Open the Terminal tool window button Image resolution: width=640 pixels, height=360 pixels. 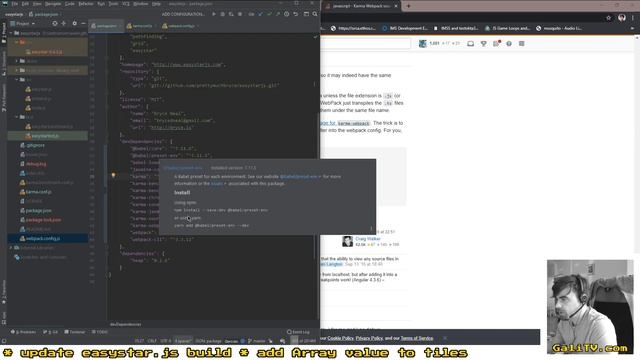(x=75, y=332)
